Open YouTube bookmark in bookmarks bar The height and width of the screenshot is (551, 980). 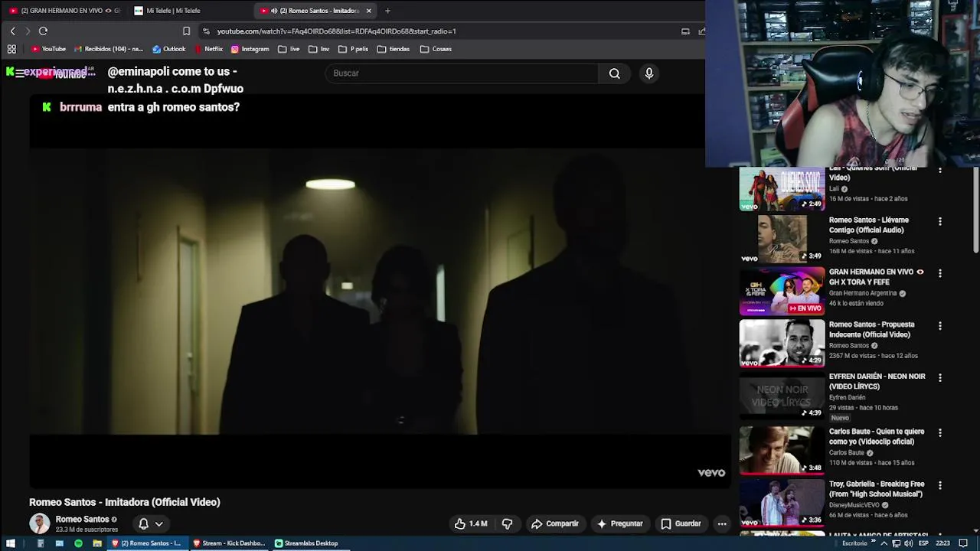tap(48, 49)
